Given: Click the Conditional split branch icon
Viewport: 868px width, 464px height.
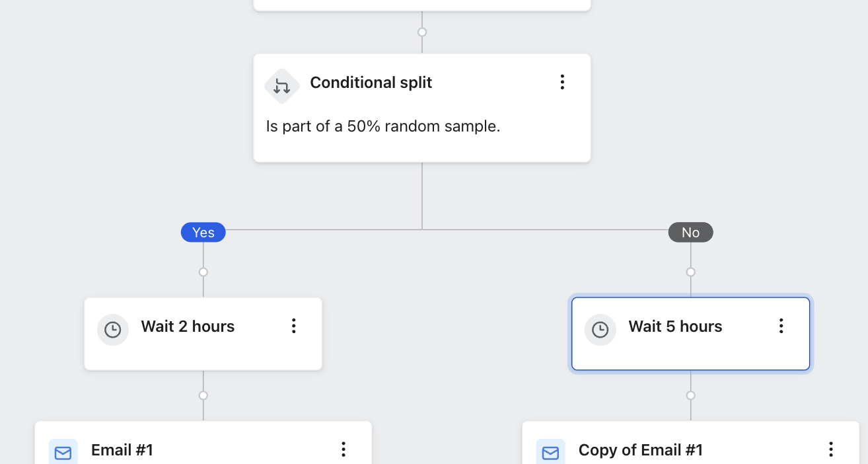Looking at the screenshot, I should (282, 86).
